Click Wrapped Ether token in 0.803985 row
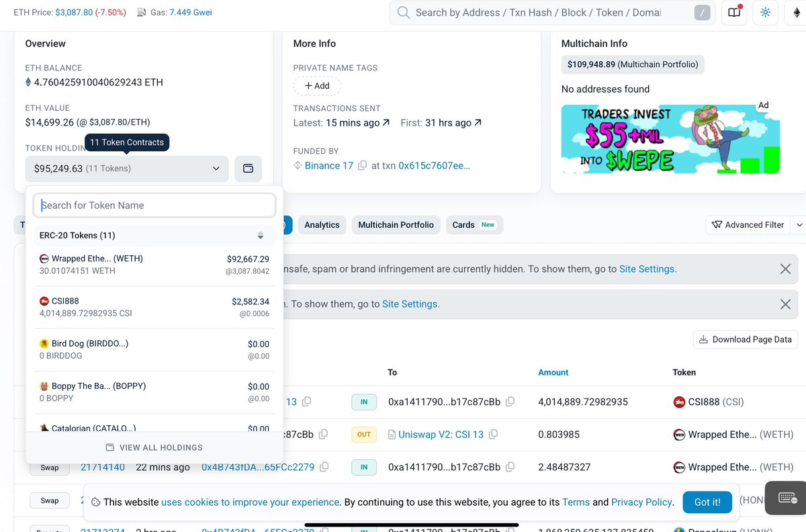Screen dimensions: 806x532 (x=733, y=435)
